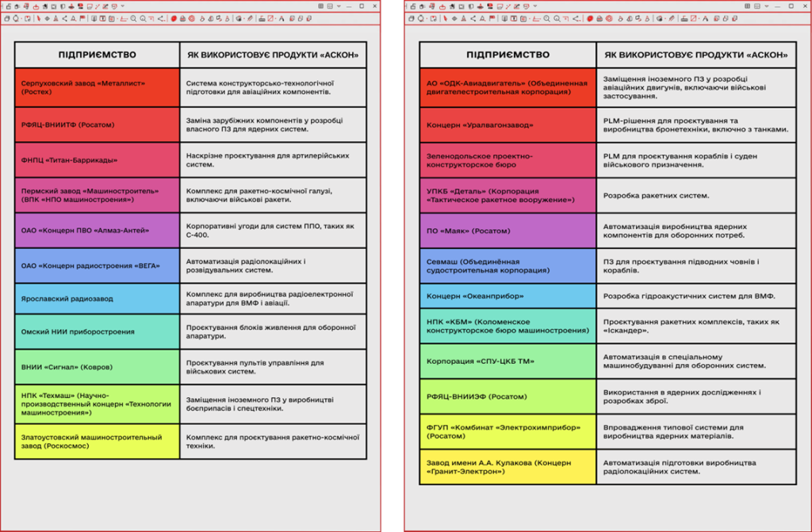Click the red «Серпуховский завод «Металлист»» cell
This screenshot has height=532, width=812.
[x=97, y=87]
